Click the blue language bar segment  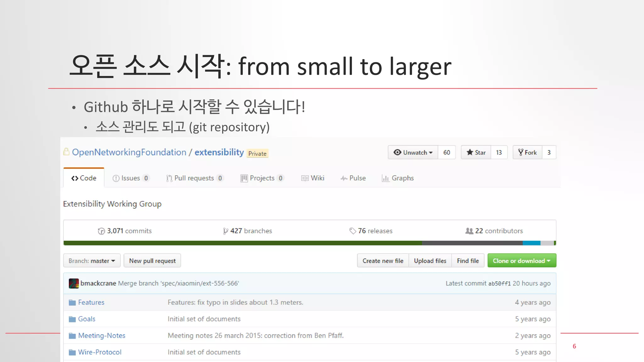coord(531,243)
